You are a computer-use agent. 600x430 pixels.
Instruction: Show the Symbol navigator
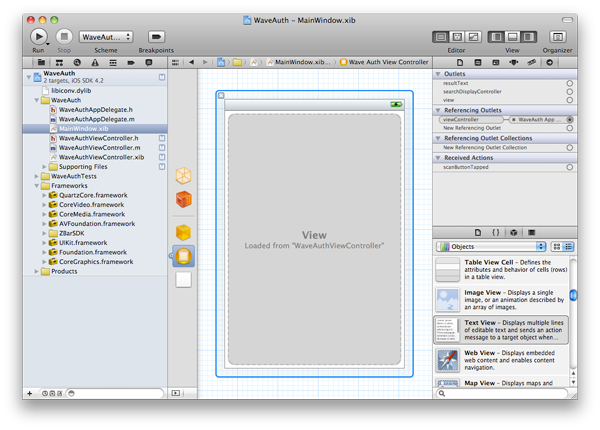[59, 62]
